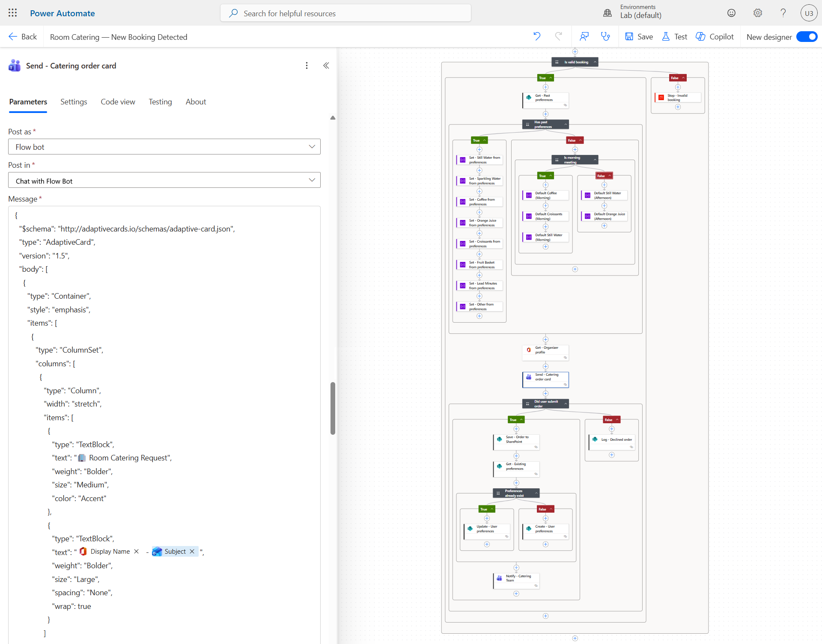Image resolution: width=822 pixels, height=644 pixels.
Task: Open the Post in dropdown
Action: point(164,181)
